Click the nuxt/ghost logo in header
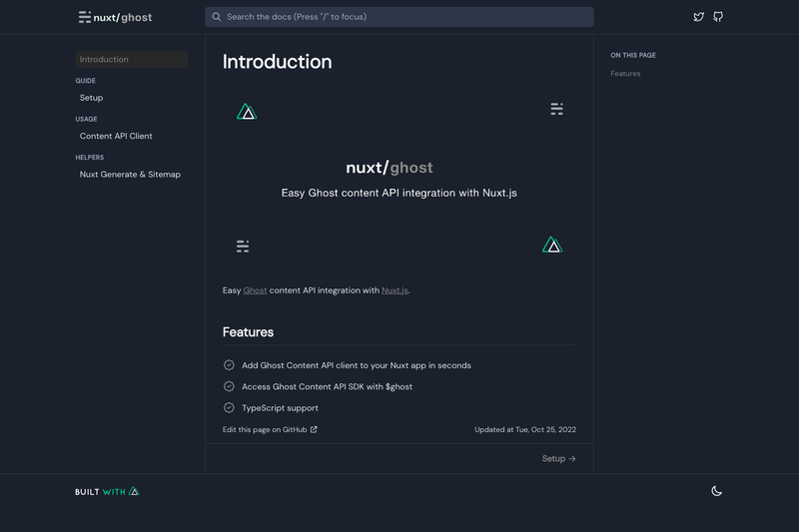The image size is (799, 532). click(115, 17)
